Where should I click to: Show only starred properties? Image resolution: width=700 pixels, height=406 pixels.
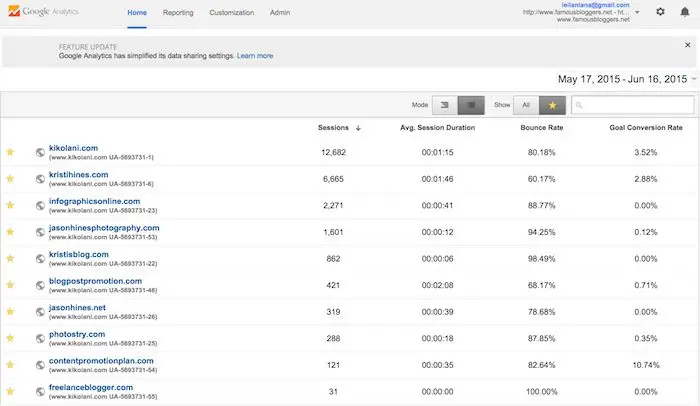(550, 104)
